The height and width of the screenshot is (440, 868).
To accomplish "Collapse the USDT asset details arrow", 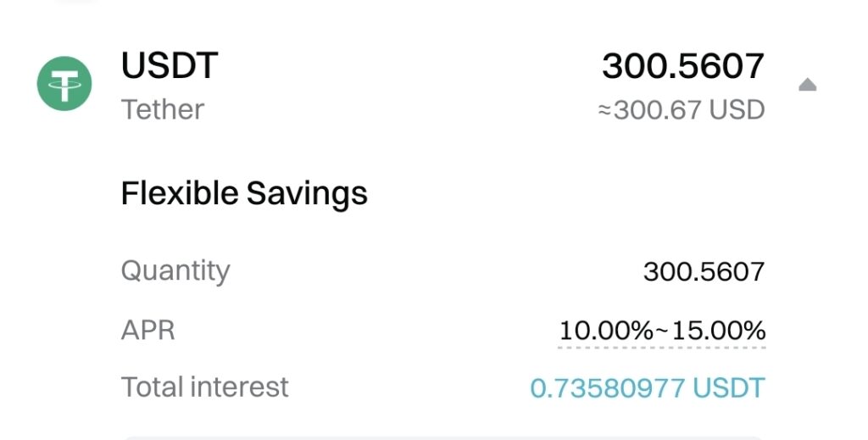I will click(807, 84).
